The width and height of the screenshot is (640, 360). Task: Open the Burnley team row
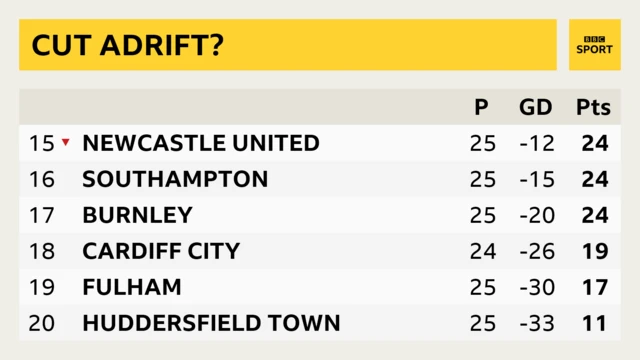(320, 215)
